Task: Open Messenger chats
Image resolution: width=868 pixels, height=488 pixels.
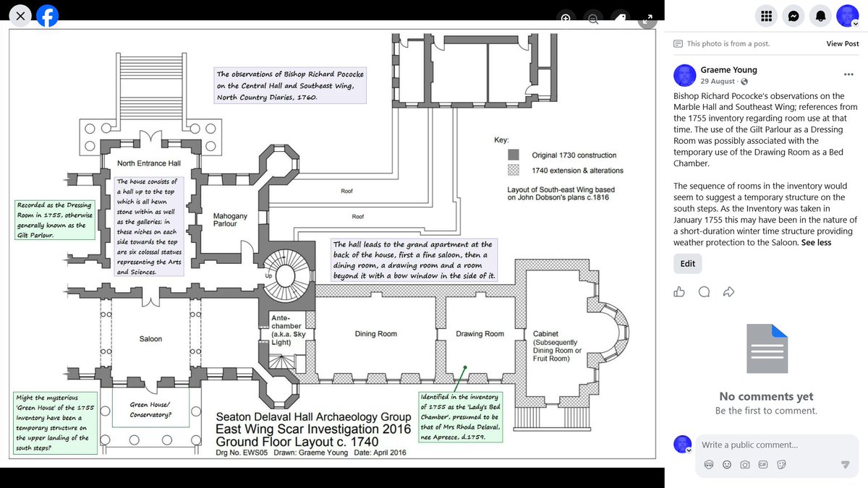Action: coord(793,16)
